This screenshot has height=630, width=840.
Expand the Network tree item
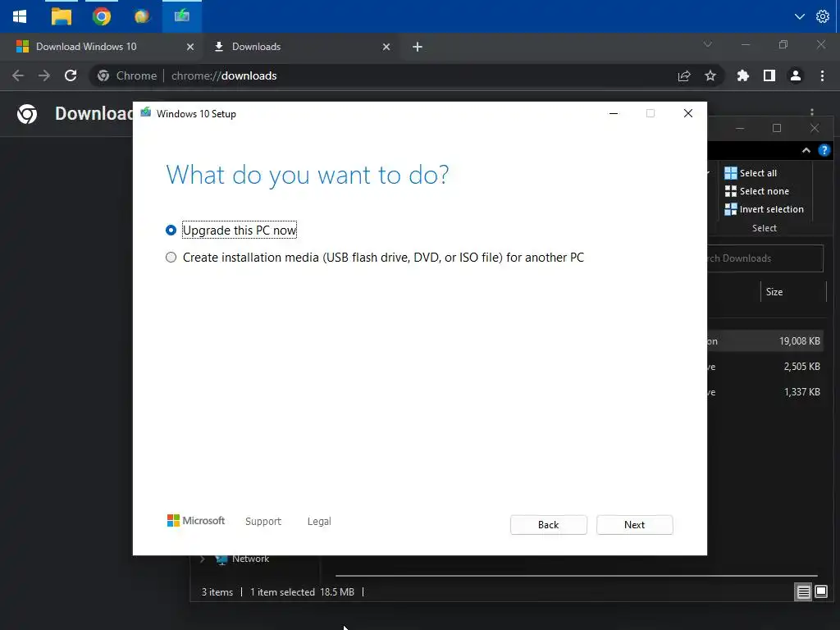pyautogui.click(x=203, y=559)
